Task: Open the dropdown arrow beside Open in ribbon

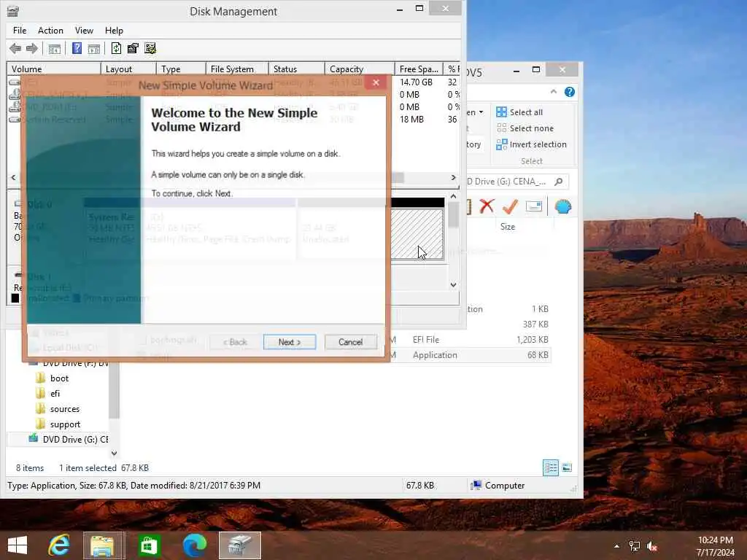Action: [481, 112]
